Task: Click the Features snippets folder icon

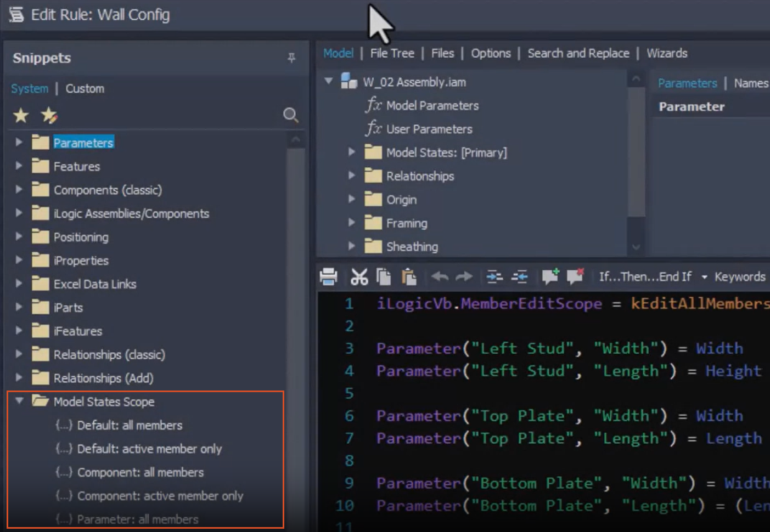Action: click(x=40, y=166)
